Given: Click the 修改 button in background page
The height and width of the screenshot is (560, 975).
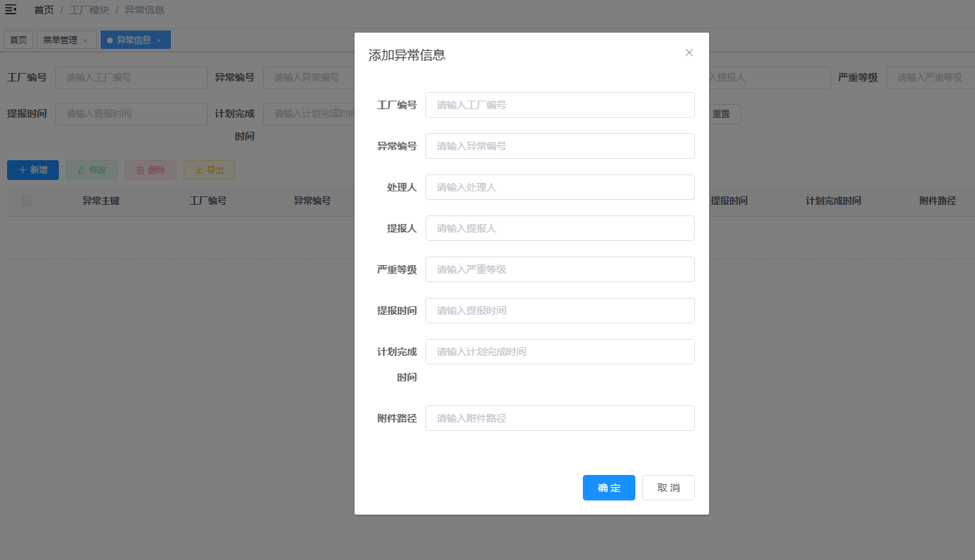Looking at the screenshot, I should point(92,170).
